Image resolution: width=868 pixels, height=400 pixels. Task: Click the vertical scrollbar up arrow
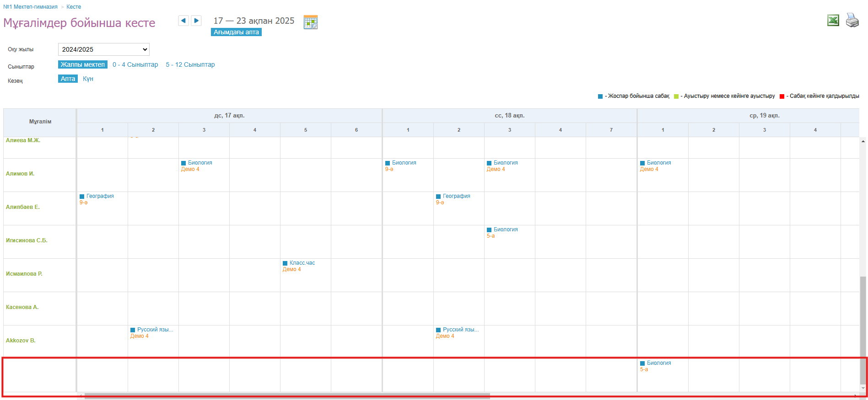point(863,141)
